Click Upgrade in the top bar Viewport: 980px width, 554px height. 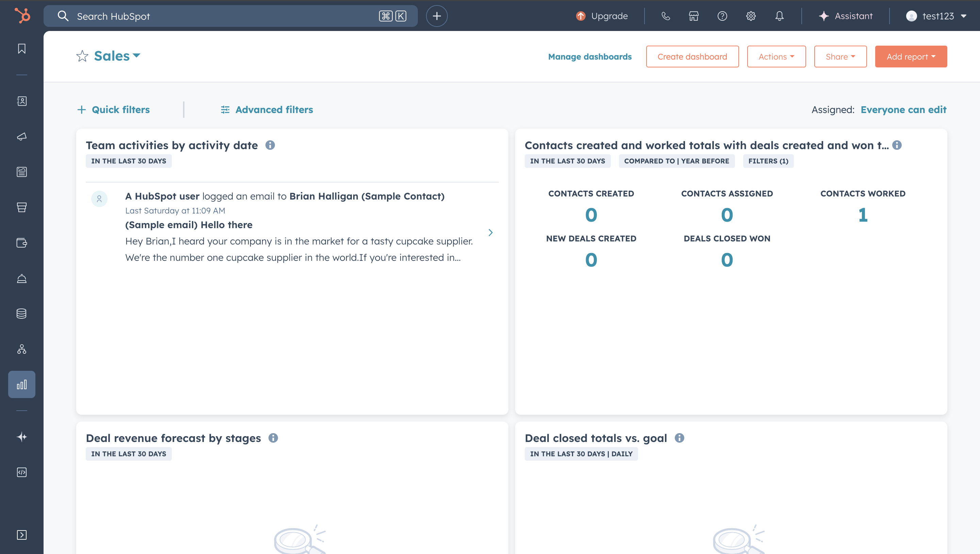coord(602,16)
